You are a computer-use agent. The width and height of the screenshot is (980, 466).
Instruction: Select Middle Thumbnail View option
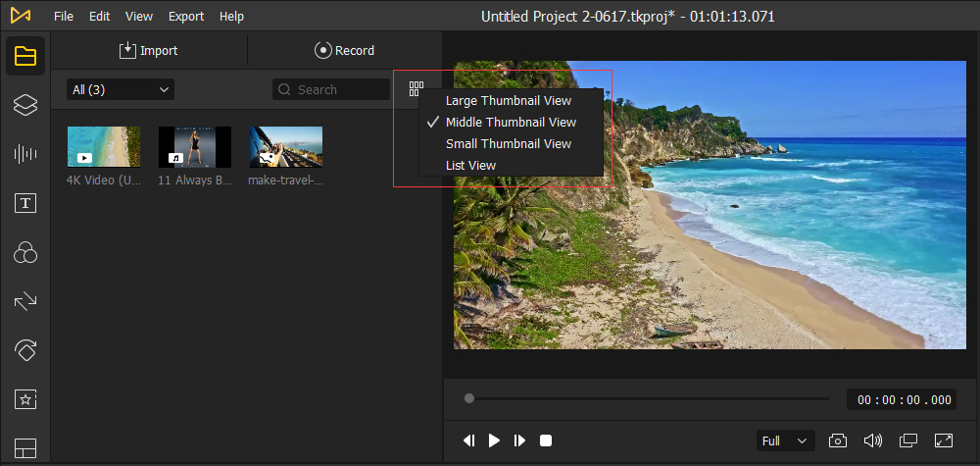(510, 123)
